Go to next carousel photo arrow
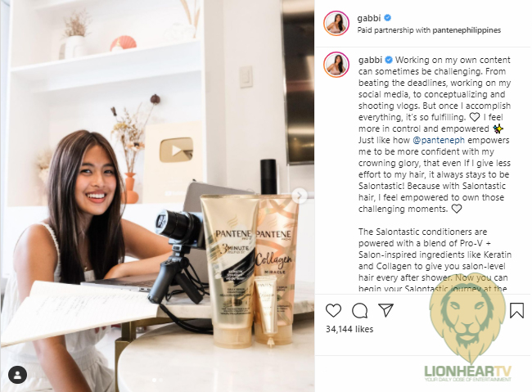532x392 pixels. (300, 196)
